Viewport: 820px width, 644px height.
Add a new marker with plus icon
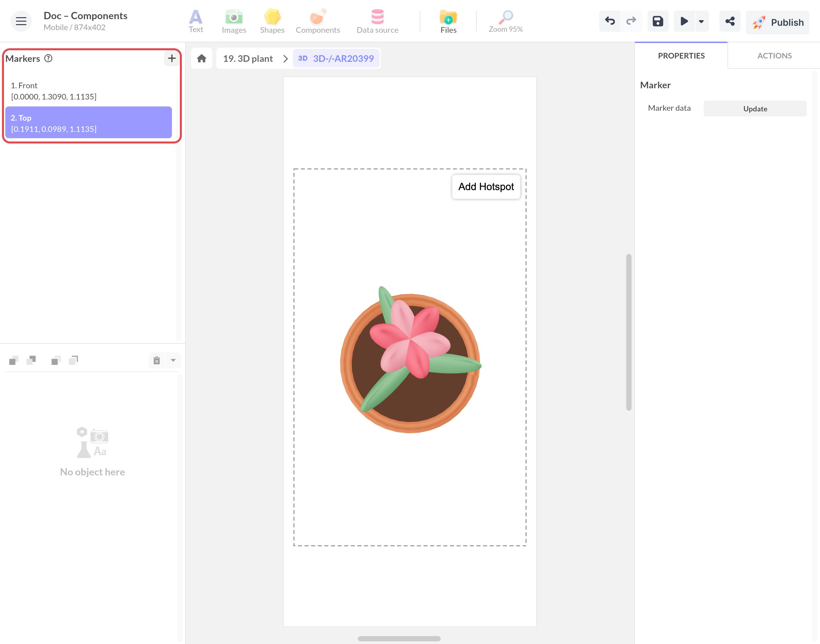click(x=172, y=59)
